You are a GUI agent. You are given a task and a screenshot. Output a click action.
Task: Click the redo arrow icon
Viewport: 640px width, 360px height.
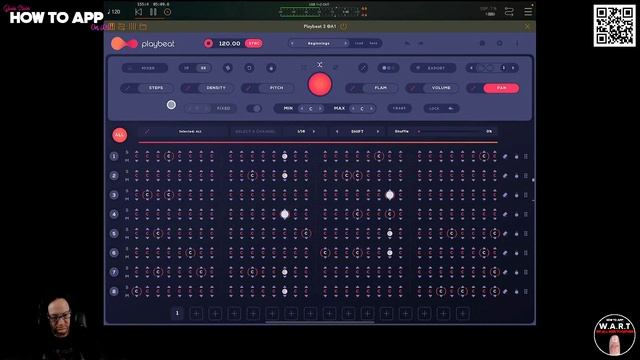421,43
